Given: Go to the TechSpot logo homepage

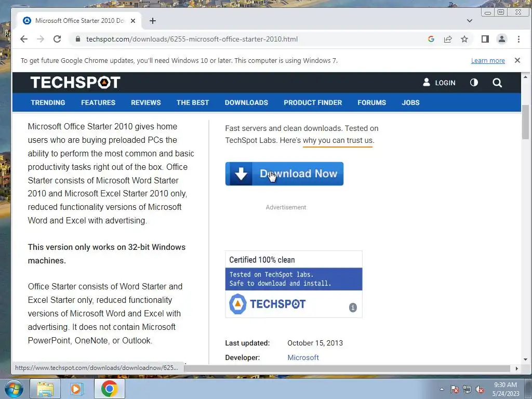Looking at the screenshot, I should [75, 83].
